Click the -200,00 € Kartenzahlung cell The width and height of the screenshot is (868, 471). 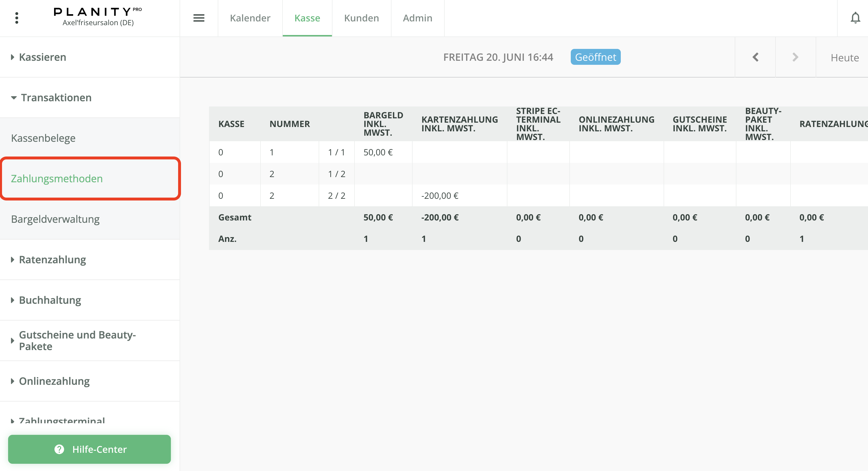click(x=440, y=196)
